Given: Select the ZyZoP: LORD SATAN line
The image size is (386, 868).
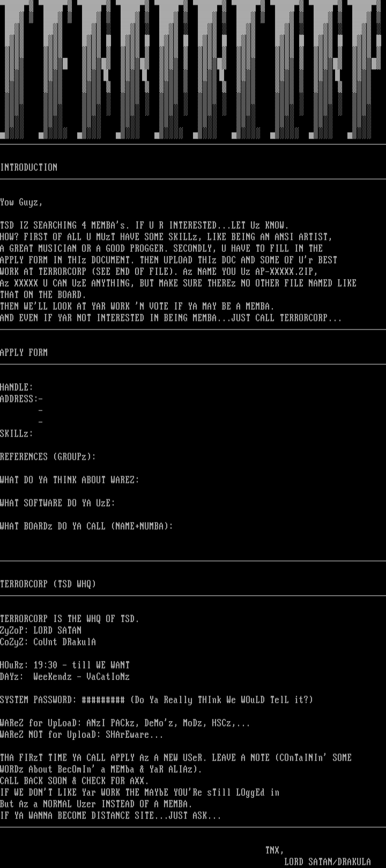Looking at the screenshot, I should point(41,630).
